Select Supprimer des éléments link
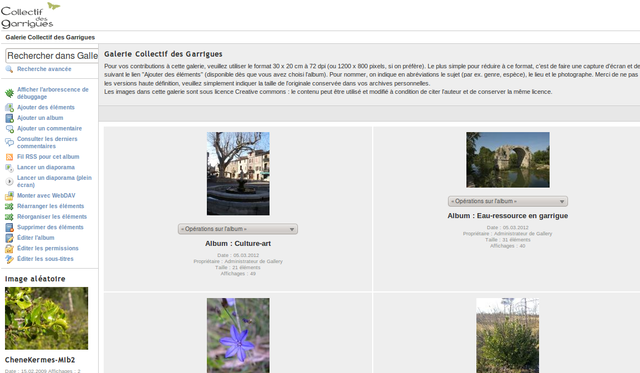 pos(50,227)
